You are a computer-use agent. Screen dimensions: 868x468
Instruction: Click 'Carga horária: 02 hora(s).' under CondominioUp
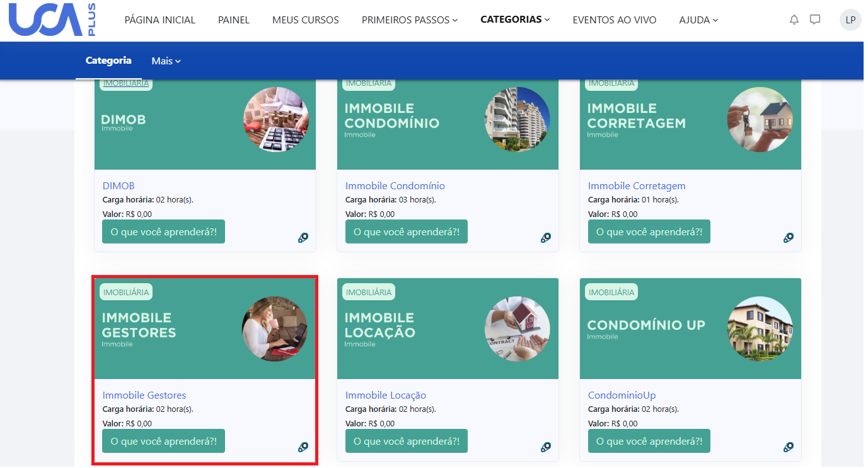(634, 409)
